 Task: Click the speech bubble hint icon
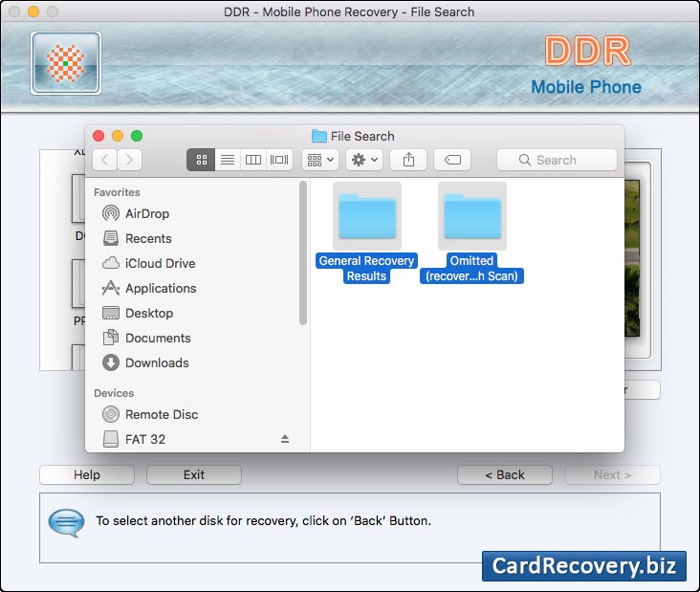coord(66,522)
